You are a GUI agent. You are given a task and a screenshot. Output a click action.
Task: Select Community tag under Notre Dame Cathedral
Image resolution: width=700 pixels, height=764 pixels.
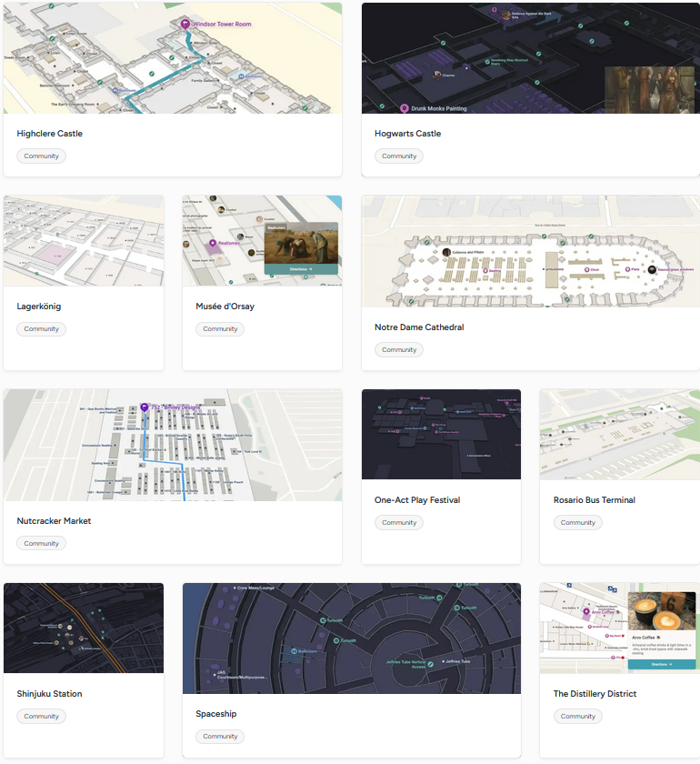(399, 350)
